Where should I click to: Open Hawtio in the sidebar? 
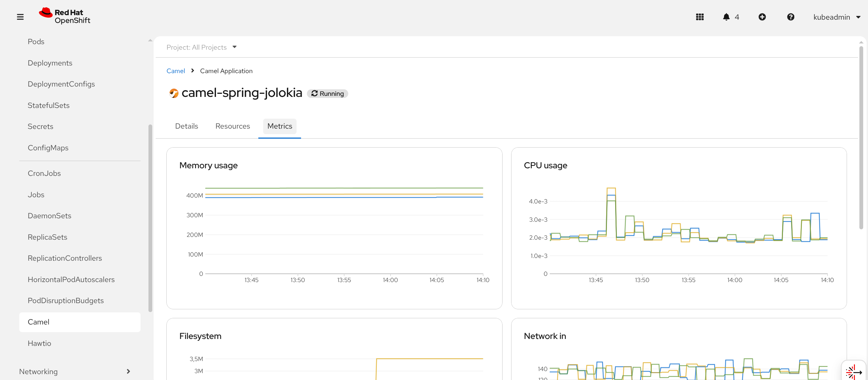tap(39, 343)
